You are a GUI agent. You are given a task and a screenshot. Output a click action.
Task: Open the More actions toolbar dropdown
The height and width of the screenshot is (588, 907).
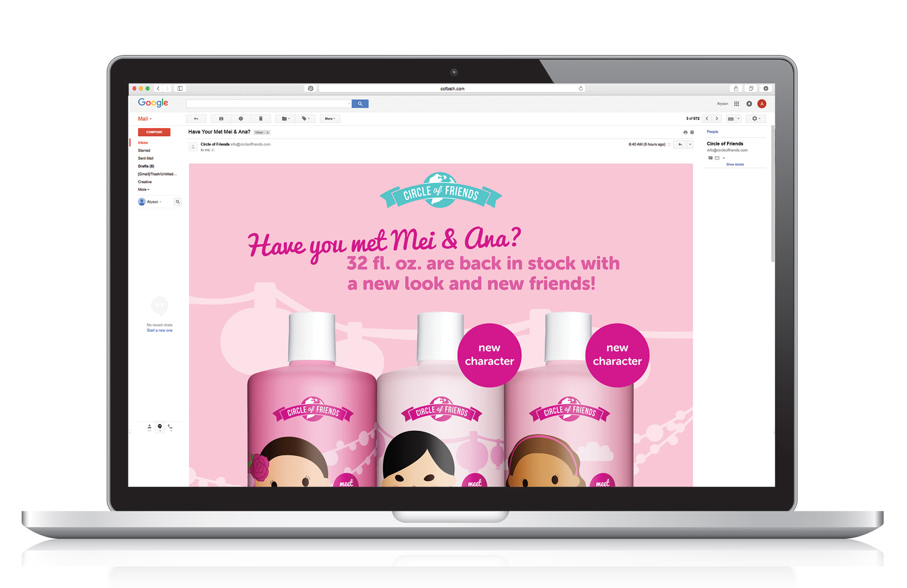pyautogui.click(x=330, y=119)
